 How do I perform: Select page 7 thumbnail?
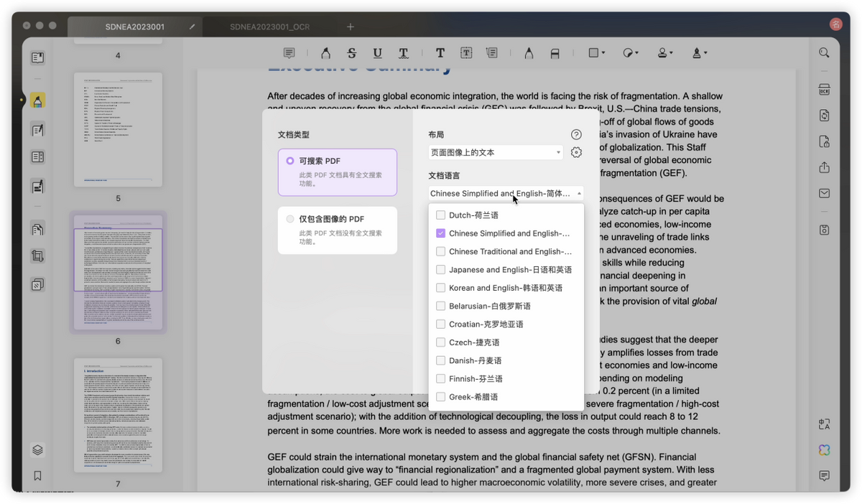pos(118,415)
